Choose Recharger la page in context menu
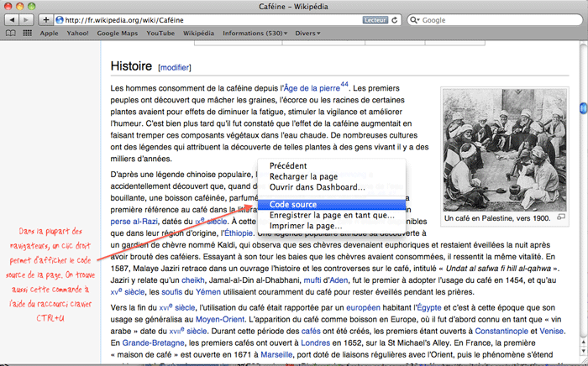The height and width of the screenshot is (366, 588). click(304, 176)
